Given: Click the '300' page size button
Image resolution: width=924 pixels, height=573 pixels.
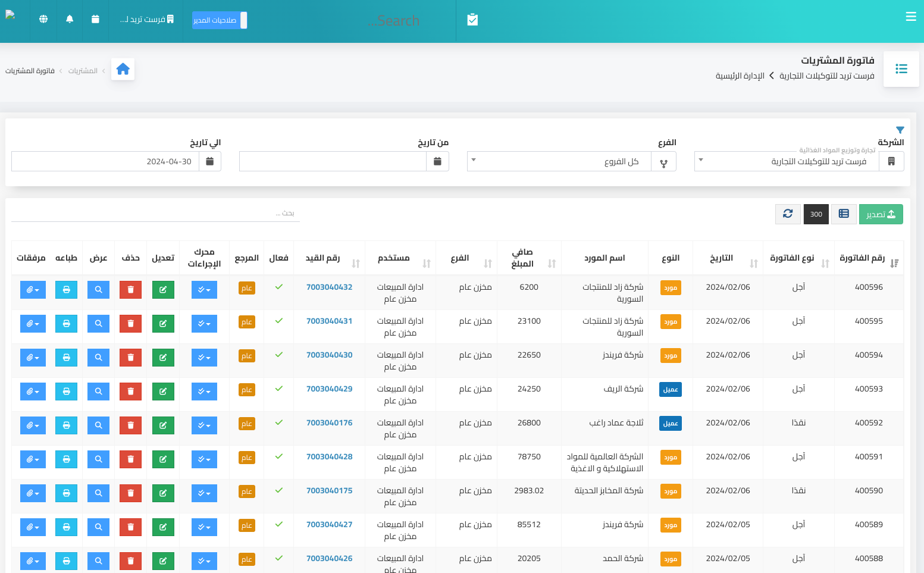Looking at the screenshot, I should (816, 214).
